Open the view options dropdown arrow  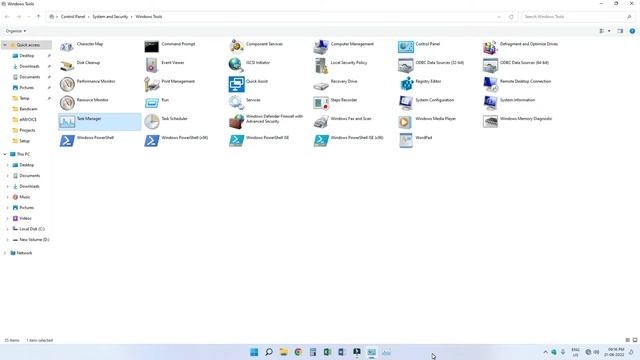tap(609, 31)
